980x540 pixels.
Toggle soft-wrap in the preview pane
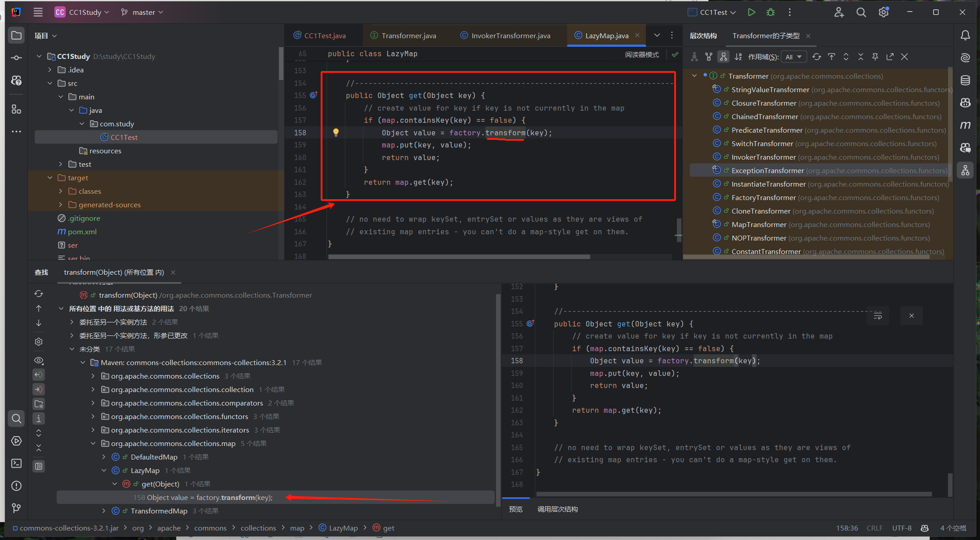pos(877,316)
